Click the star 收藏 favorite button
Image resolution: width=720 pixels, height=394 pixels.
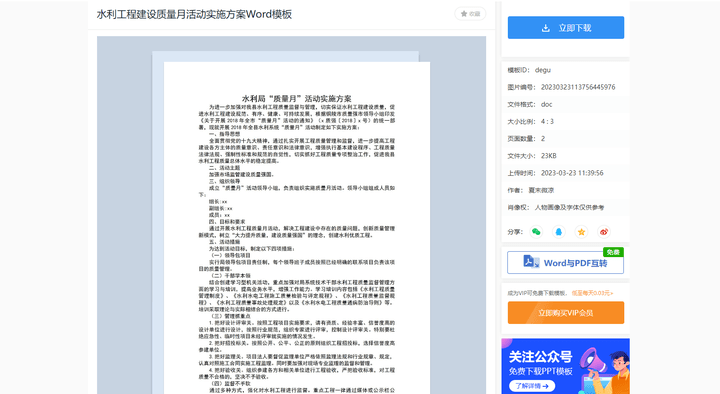click(x=470, y=14)
